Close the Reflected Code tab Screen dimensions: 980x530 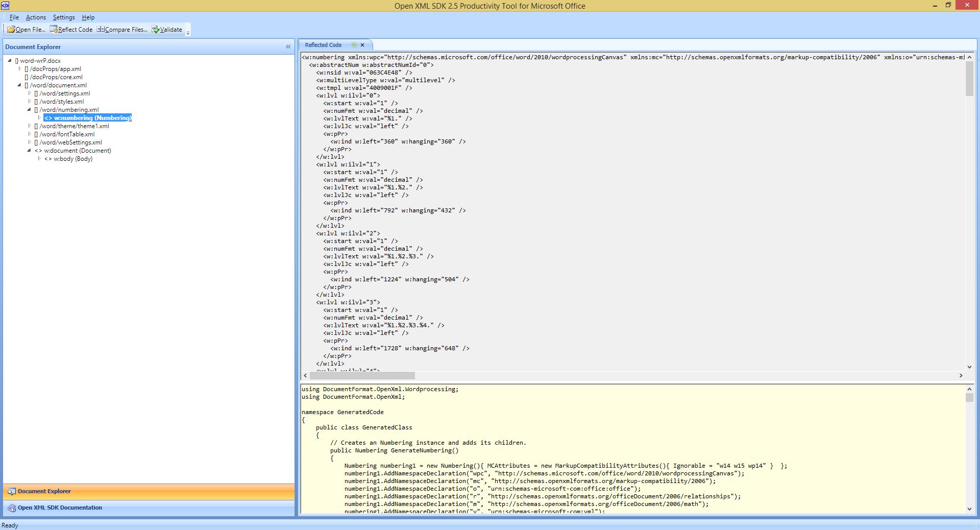pos(362,45)
